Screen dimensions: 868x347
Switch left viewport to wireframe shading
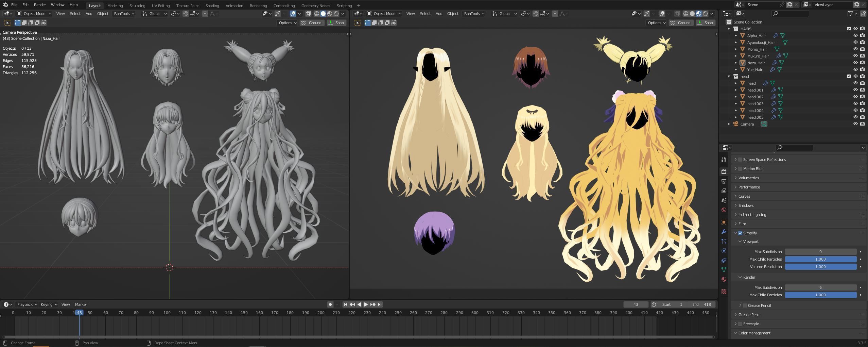[316, 14]
